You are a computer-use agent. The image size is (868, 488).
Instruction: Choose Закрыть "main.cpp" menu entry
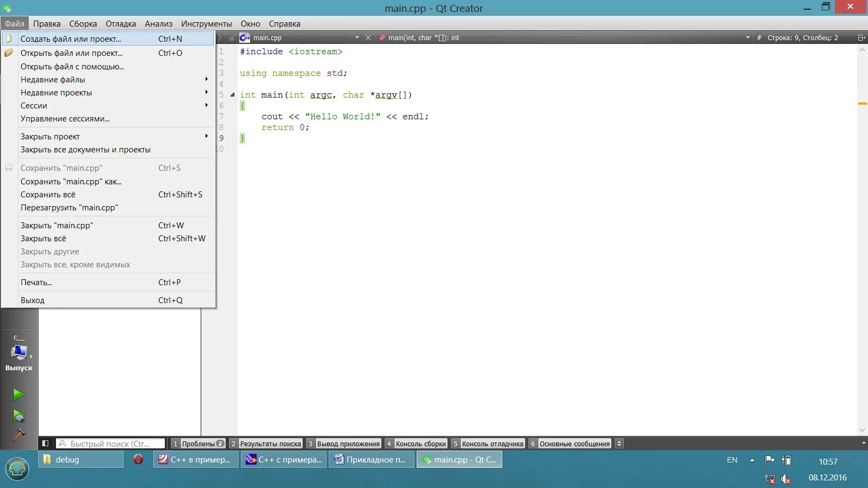click(x=108, y=225)
